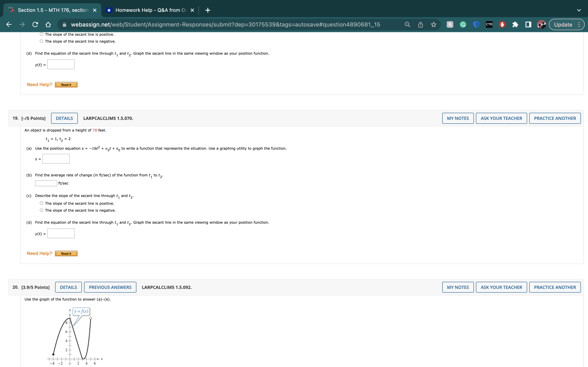
Task: Click the blue shield extension icon
Action: 476,24
